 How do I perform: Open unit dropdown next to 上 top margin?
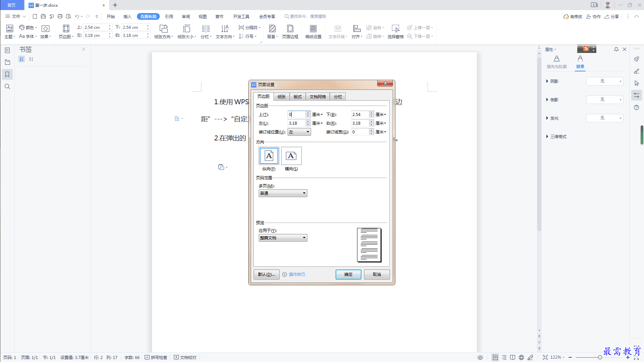point(317,115)
